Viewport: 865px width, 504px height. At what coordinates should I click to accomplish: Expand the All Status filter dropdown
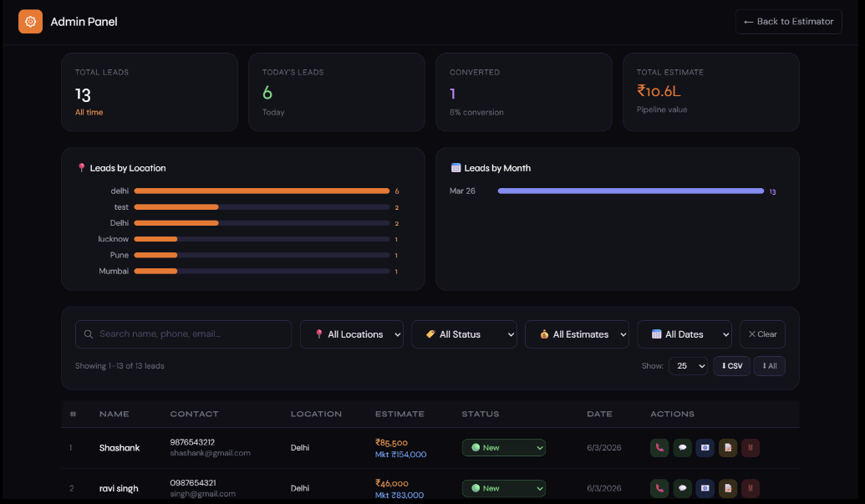[464, 334]
